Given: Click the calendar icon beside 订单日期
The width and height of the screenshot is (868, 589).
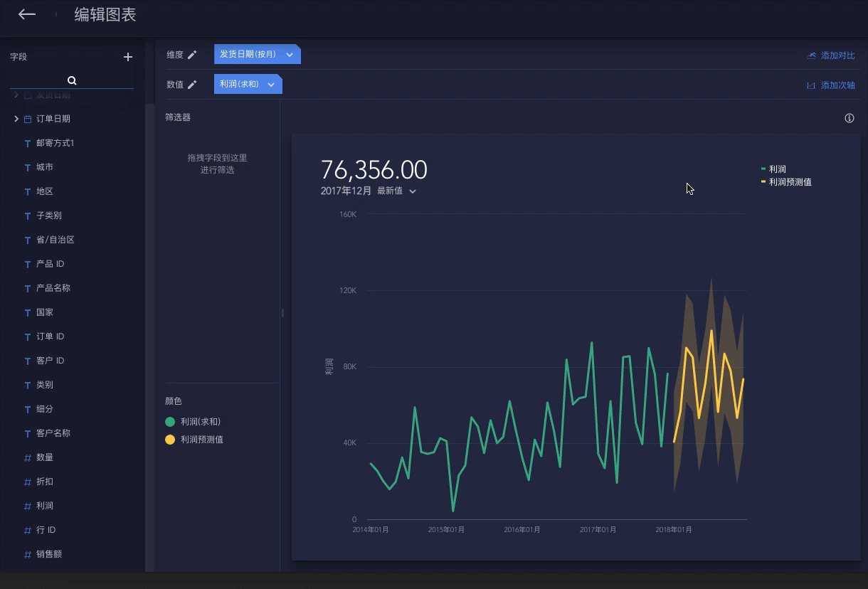Looking at the screenshot, I should pos(28,120).
